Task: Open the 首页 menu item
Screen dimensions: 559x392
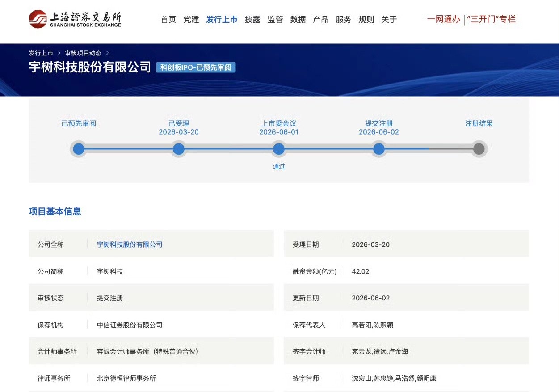Action: [168, 19]
